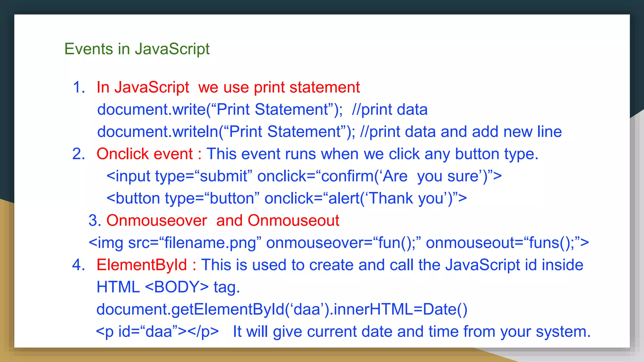Image resolution: width=644 pixels, height=362 pixels.
Task: Click the img src=“filename.png” code line
Action: (339, 243)
